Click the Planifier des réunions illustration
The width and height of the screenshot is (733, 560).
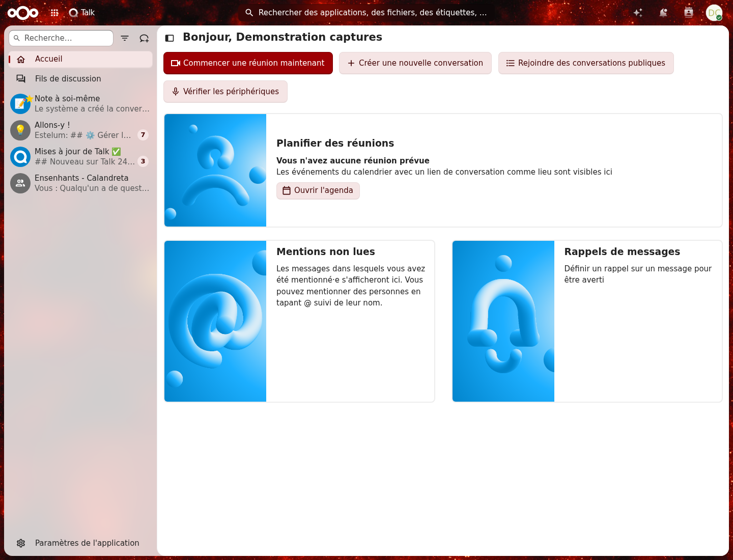[215, 170]
